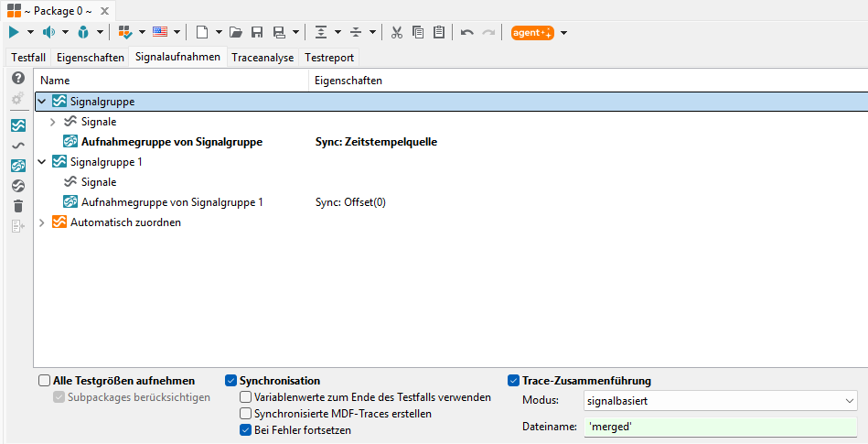
Task: Cut with the scissors icon
Action: (396, 33)
